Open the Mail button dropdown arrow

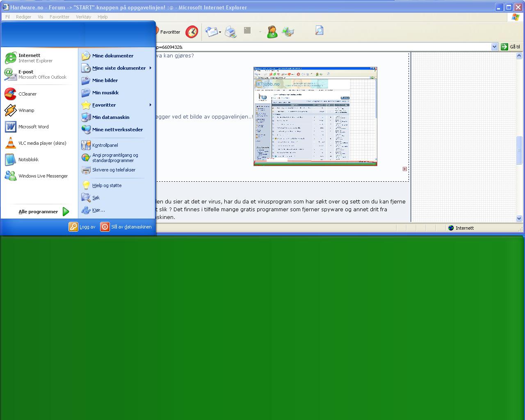coord(220,32)
